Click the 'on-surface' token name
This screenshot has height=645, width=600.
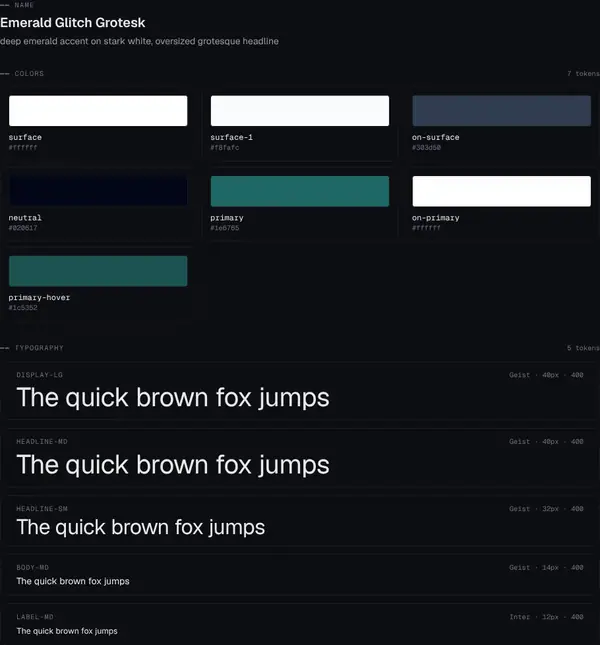436,137
